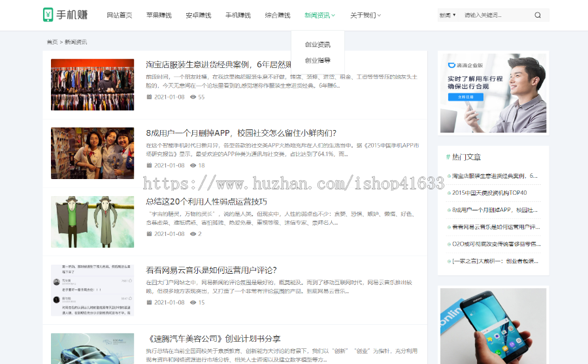
Task: Go to 网站首页 in navigation
Action: [120, 16]
